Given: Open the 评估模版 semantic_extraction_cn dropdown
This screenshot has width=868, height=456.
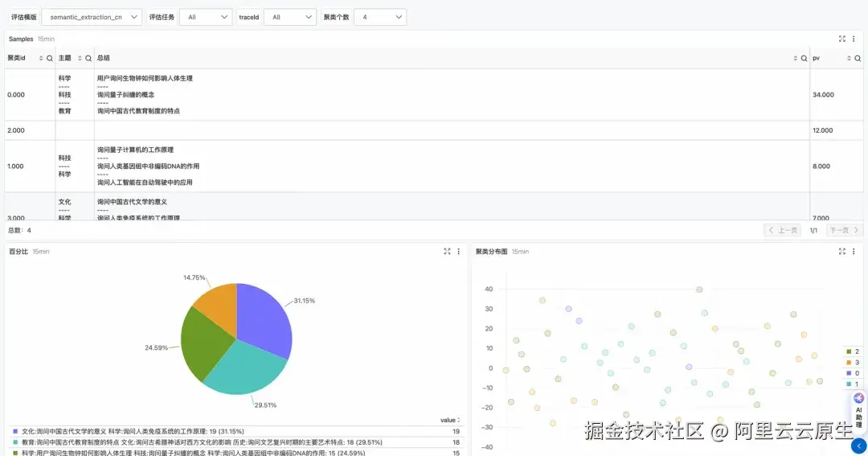Looking at the screenshot, I should coord(92,17).
